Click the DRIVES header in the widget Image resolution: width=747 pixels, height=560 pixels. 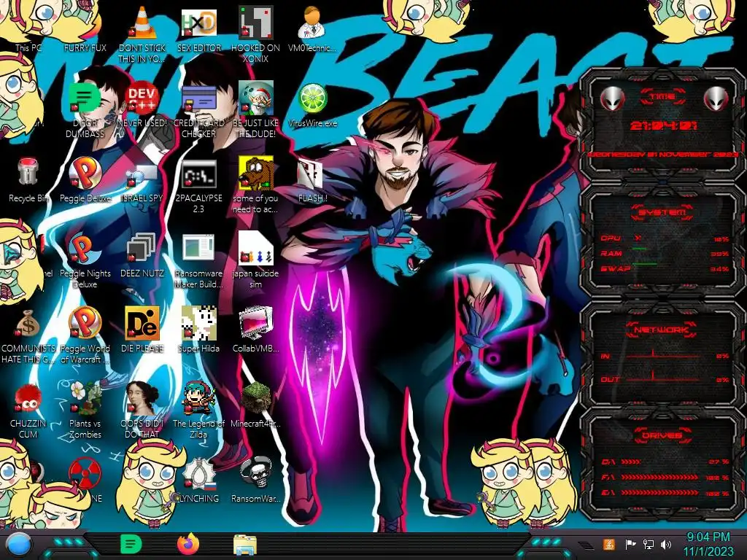click(x=662, y=435)
